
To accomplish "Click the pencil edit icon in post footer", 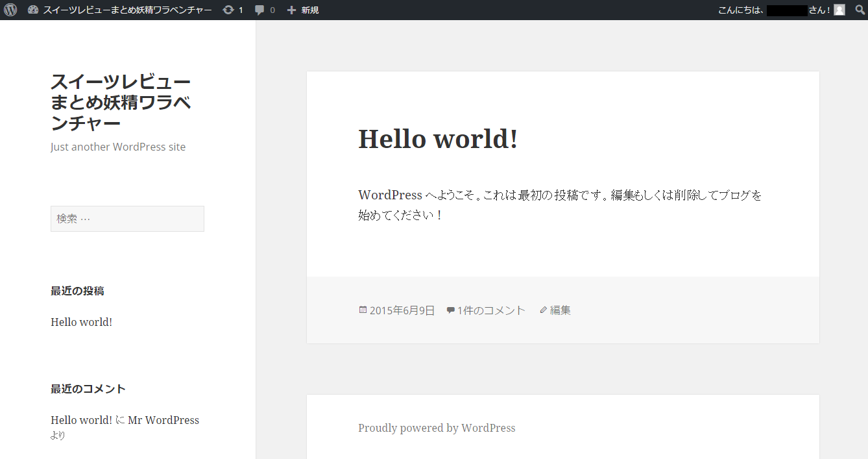I will pos(544,310).
